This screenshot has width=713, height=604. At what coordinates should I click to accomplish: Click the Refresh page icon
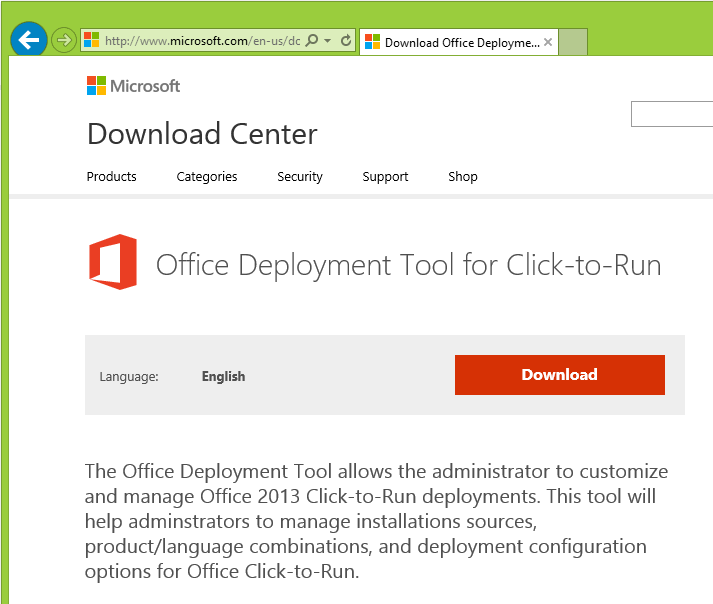[346, 40]
